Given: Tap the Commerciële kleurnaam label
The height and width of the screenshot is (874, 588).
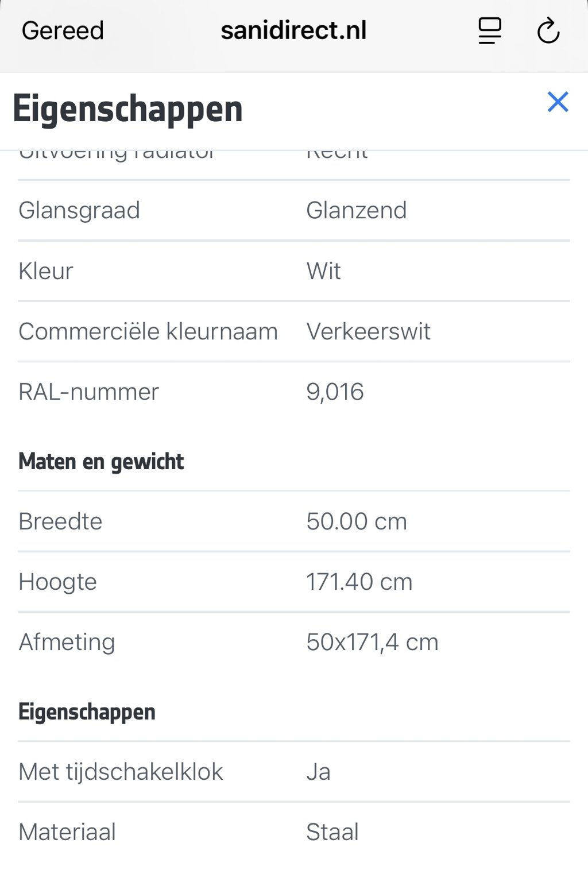Looking at the screenshot, I should tap(148, 331).
